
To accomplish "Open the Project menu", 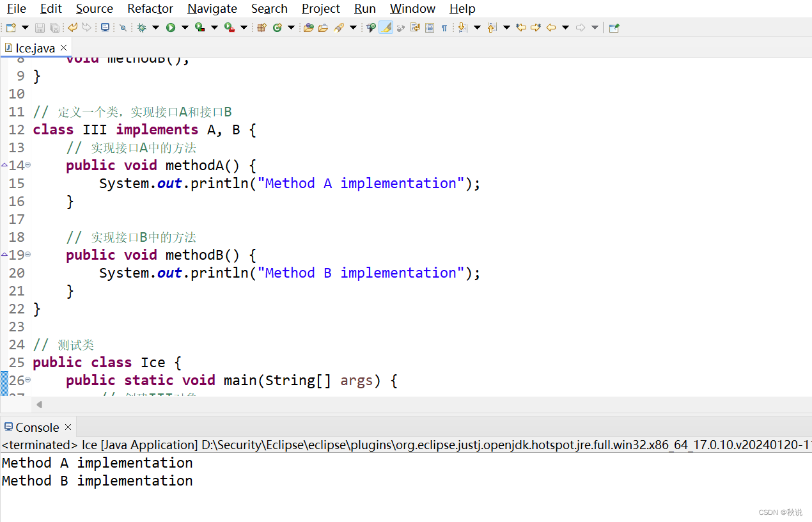I will point(321,8).
